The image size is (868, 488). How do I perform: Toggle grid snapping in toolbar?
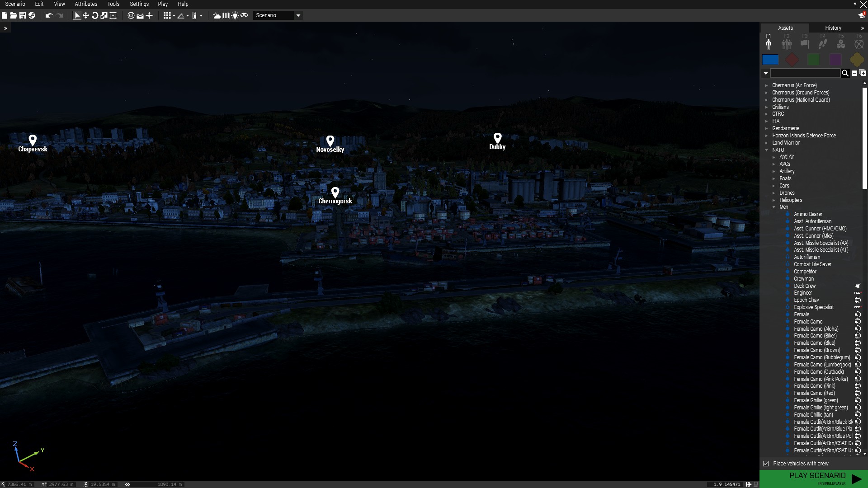click(167, 15)
